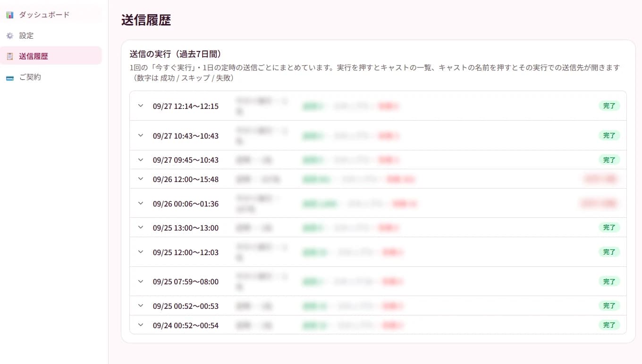
Task: Click the 完了 badge for 09/25 00:52～00:53
Action: [x=609, y=306]
